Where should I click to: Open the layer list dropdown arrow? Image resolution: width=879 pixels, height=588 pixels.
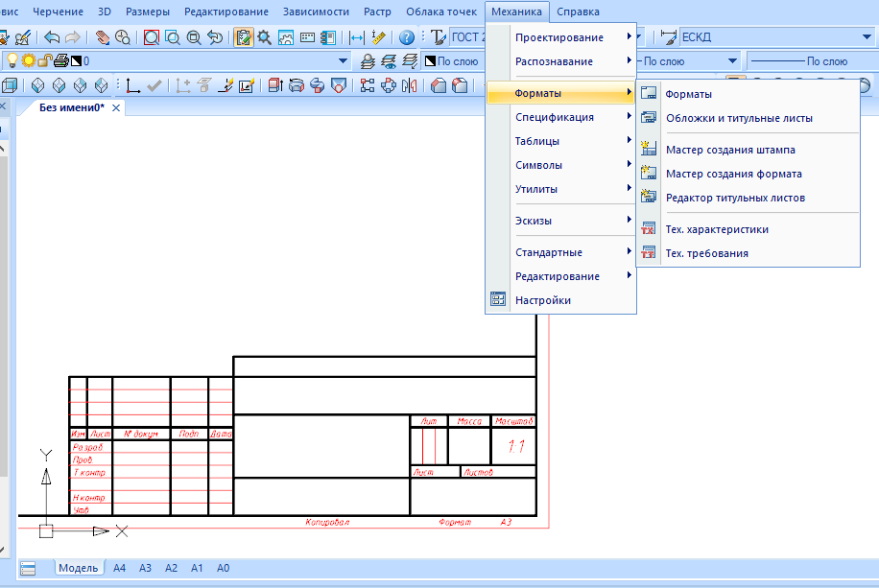pyautogui.click(x=343, y=61)
